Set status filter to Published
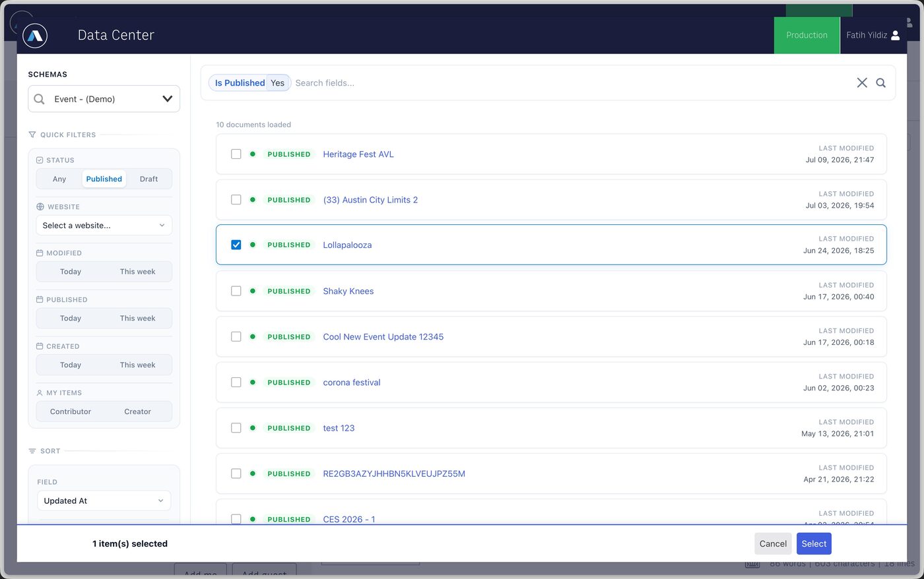The image size is (924, 579). [104, 179]
